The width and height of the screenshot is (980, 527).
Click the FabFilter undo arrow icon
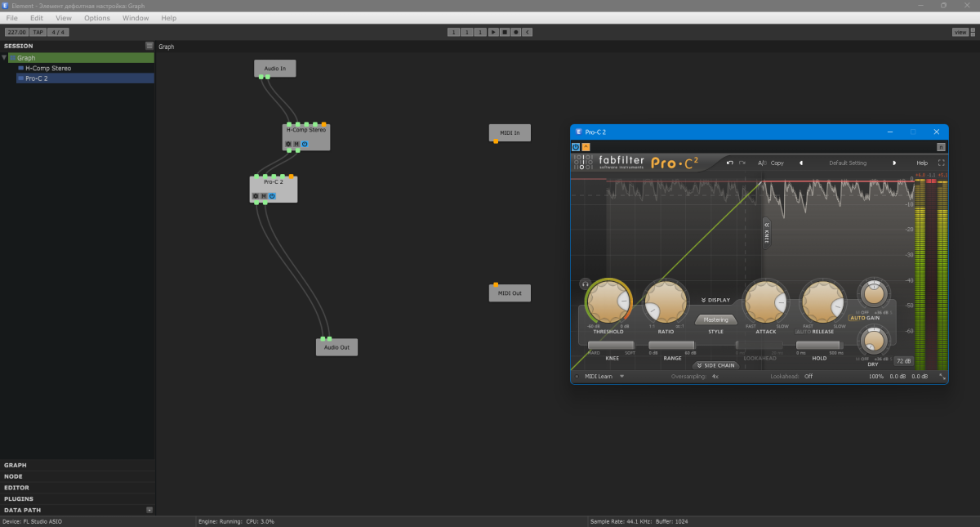(730, 163)
